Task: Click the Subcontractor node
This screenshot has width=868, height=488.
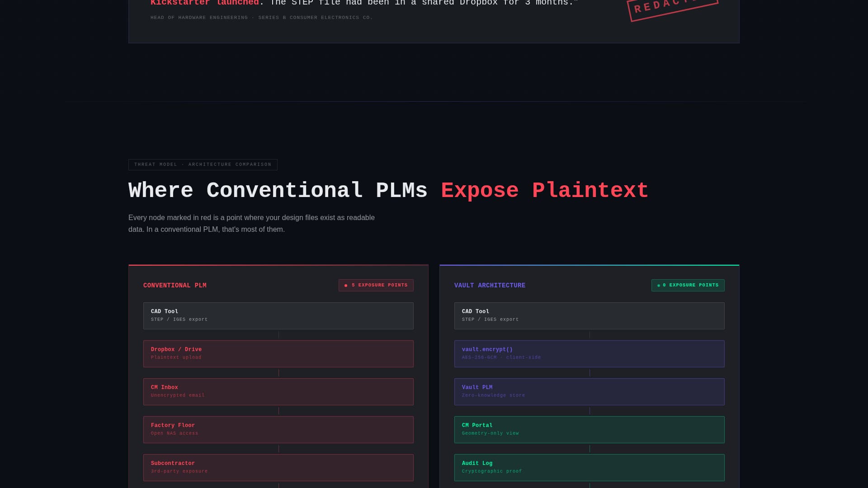Action: click(278, 468)
